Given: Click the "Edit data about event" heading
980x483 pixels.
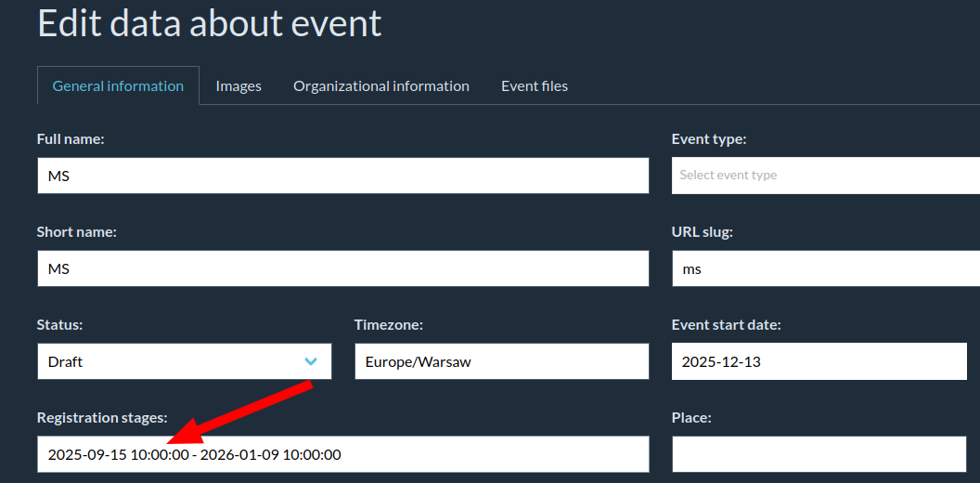Looking at the screenshot, I should coord(210,23).
